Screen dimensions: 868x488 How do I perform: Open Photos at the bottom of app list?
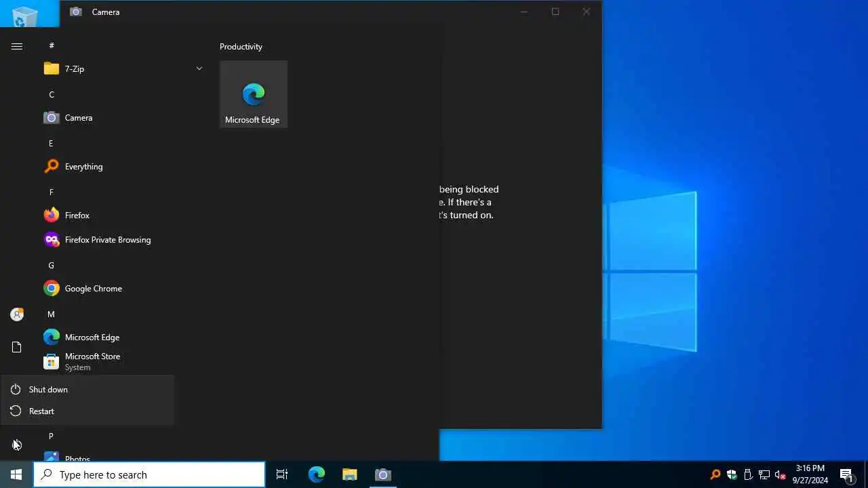[123, 457]
